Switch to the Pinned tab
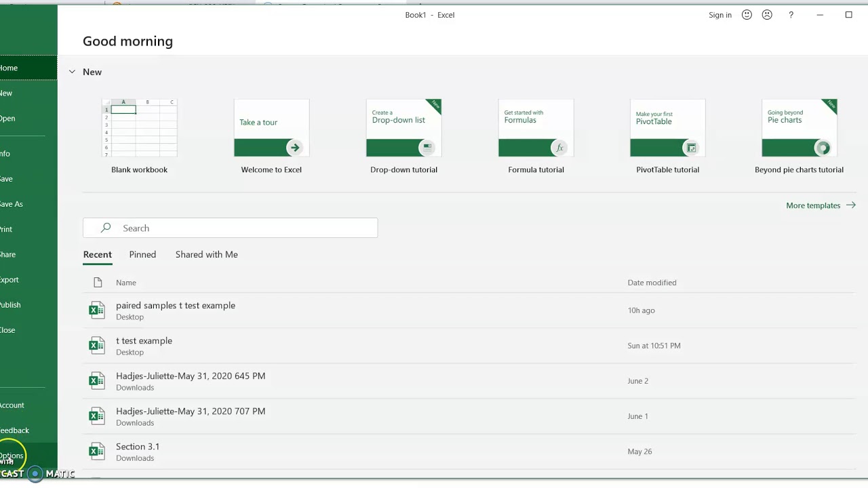 142,254
